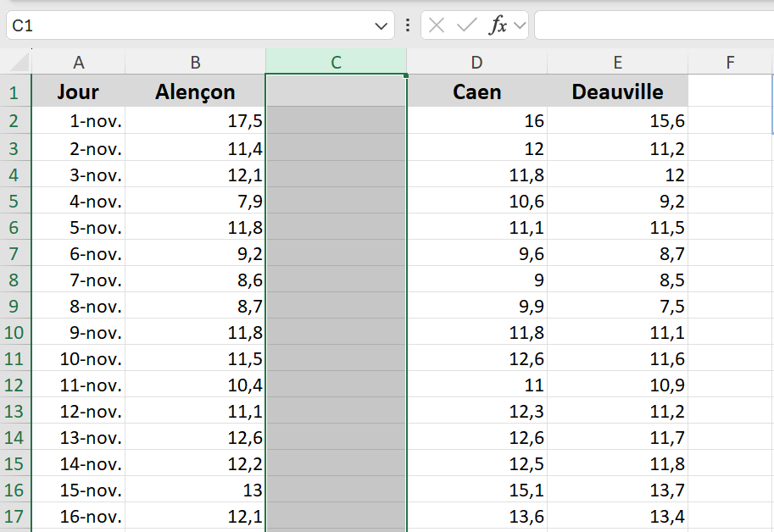Select column F header
This screenshot has height=532, width=774.
(x=730, y=62)
